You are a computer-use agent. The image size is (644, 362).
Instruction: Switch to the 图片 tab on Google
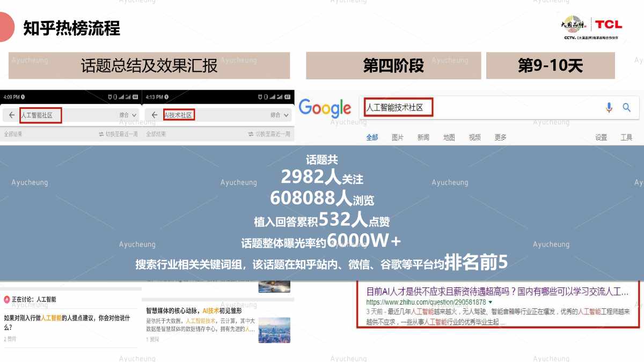coord(397,137)
